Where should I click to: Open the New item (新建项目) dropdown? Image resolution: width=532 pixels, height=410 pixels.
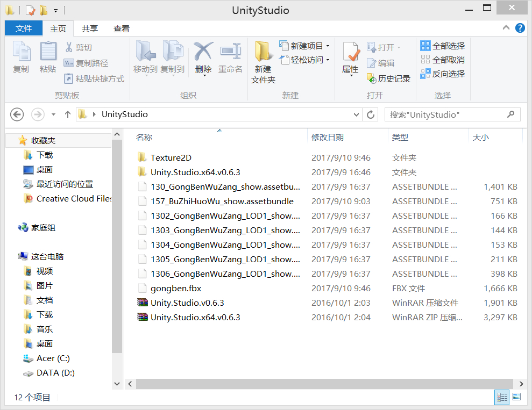click(304, 46)
